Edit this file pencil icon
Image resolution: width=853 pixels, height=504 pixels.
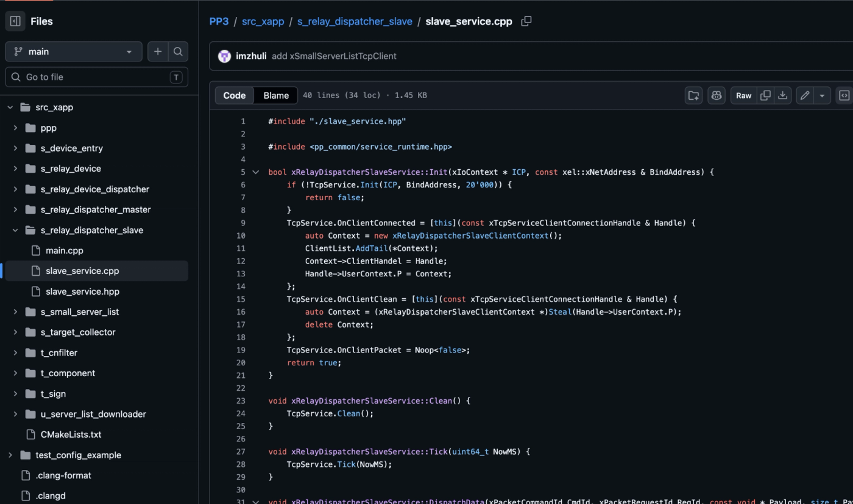click(x=805, y=96)
